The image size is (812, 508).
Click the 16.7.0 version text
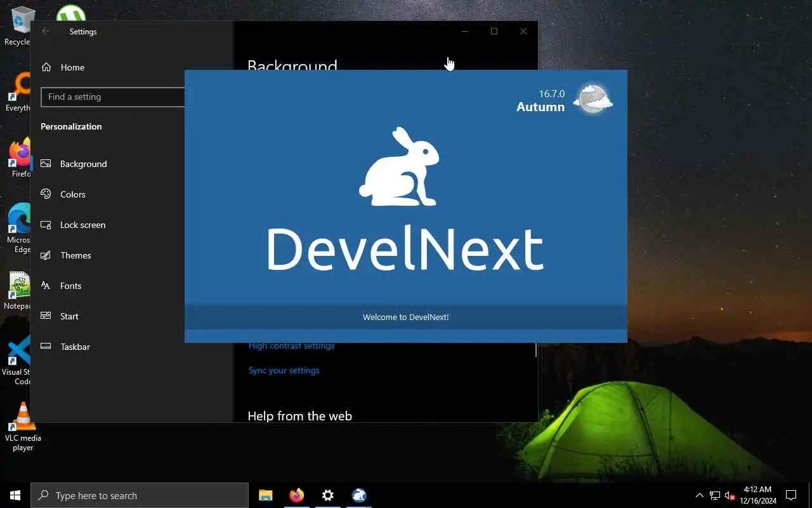pos(551,94)
